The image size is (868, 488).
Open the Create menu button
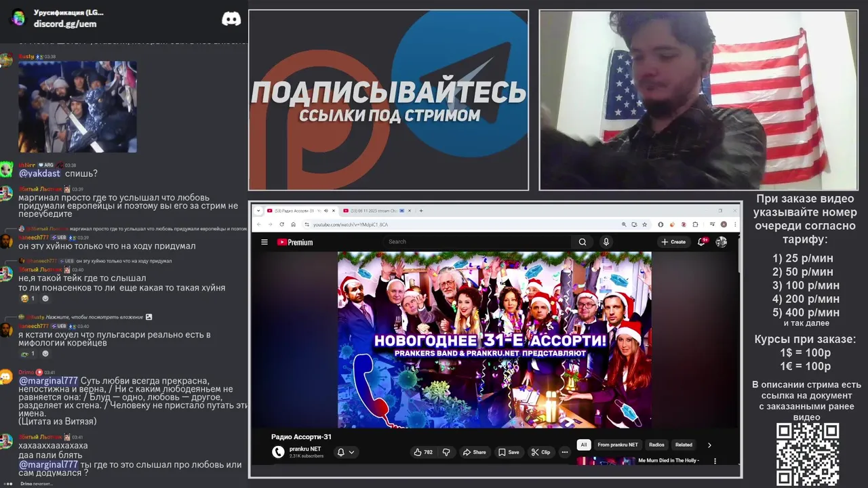click(x=673, y=242)
